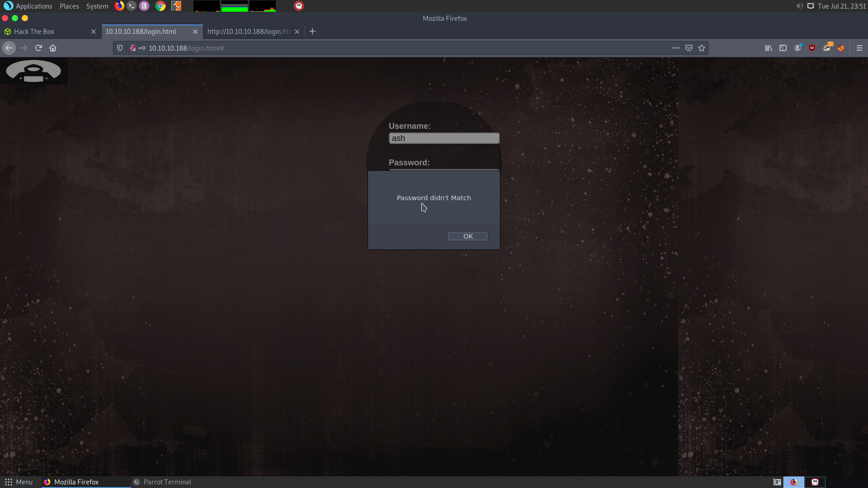Show tracking protection shield info
868x488 pixels.
coord(120,48)
